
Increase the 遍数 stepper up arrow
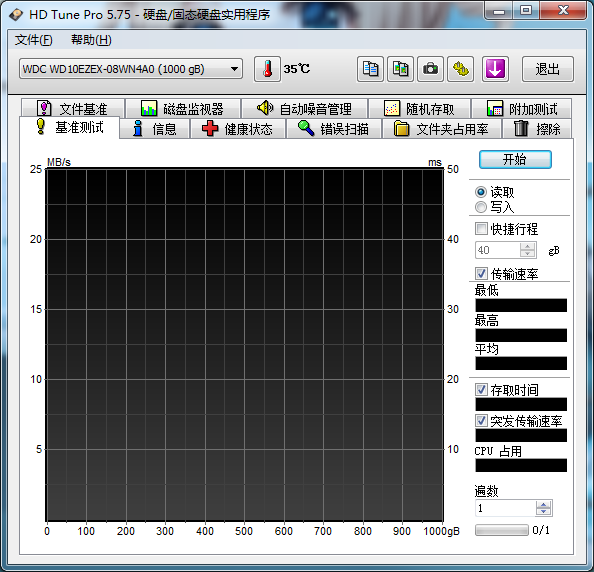tap(544, 504)
